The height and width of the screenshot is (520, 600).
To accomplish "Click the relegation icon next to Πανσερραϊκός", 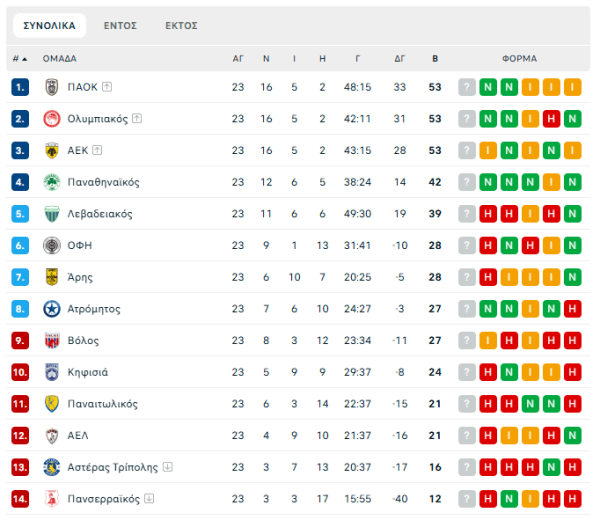I will (x=149, y=499).
